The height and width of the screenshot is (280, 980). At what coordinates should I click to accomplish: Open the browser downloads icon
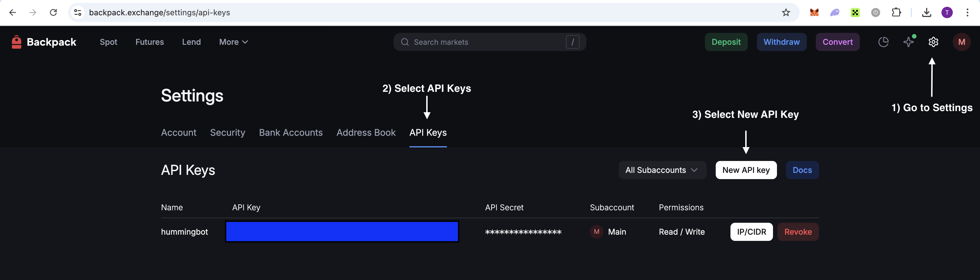pos(927,12)
